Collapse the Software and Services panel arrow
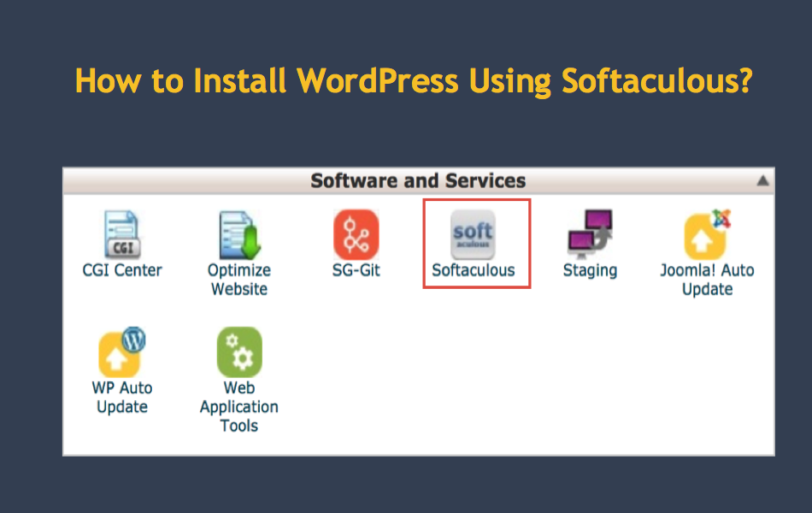The width and height of the screenshot is (812, 513). tap(762, 181)
